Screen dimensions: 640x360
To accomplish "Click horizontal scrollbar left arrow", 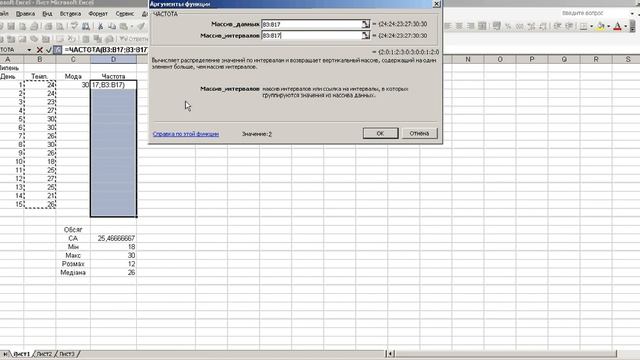I will tap(391, 354).
